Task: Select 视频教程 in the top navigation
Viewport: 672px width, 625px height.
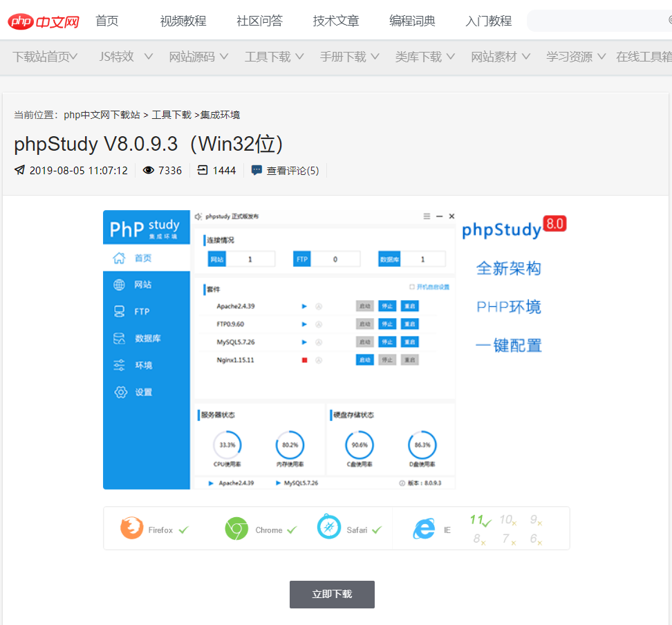Action: [183, 21]
